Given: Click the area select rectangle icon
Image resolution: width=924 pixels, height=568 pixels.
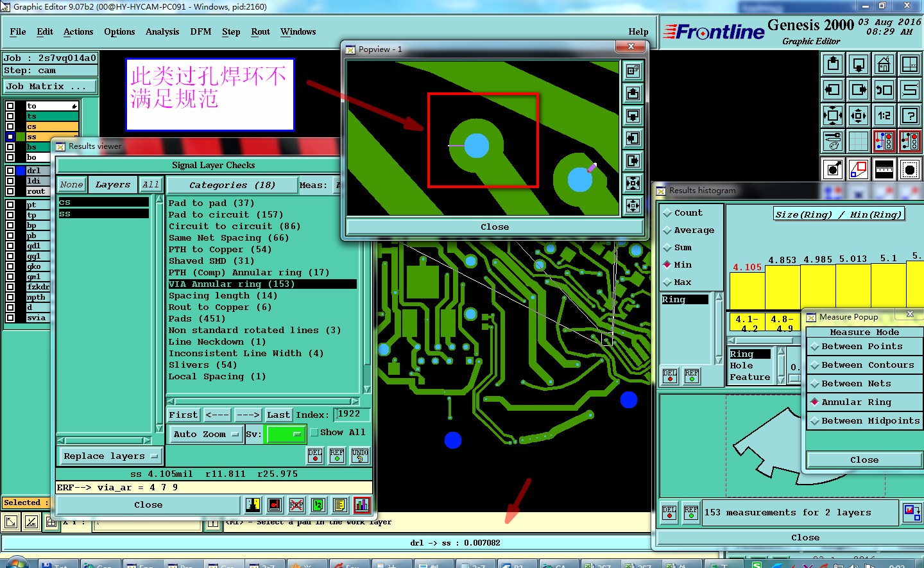Looking at the screenshot, I should click(859, 169).
